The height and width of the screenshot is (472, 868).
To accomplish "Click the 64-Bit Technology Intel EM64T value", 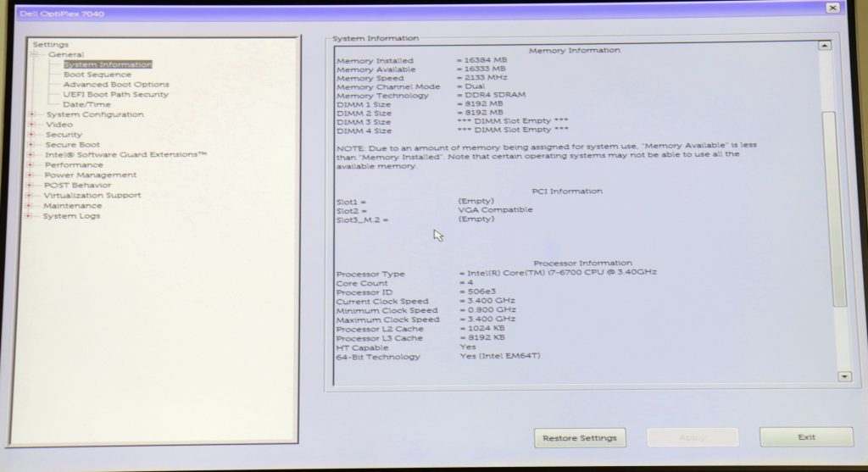I will click(500, 357).
